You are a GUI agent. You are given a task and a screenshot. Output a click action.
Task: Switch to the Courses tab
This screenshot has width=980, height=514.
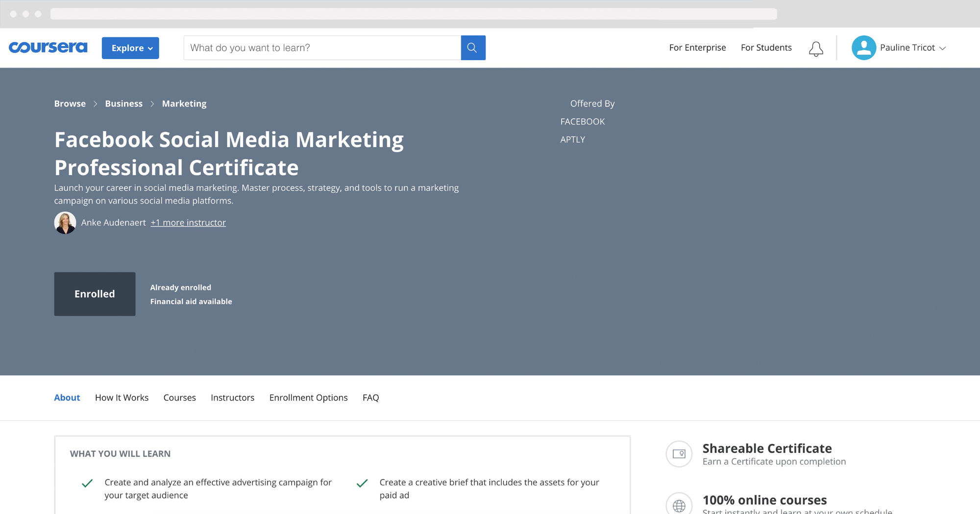tap(179, 398)
